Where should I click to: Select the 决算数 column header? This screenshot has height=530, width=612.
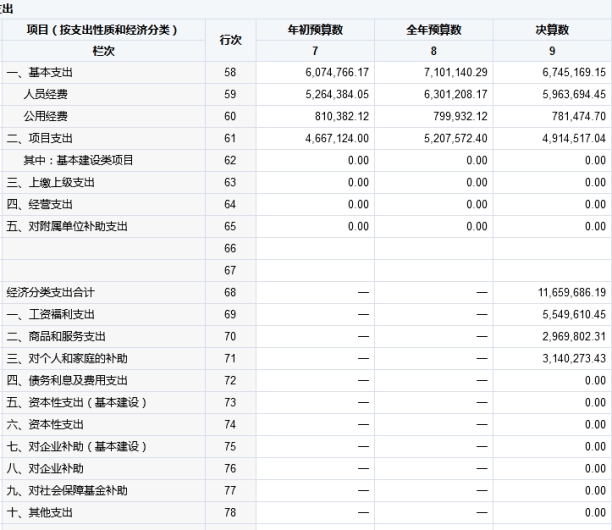(552, 30)
